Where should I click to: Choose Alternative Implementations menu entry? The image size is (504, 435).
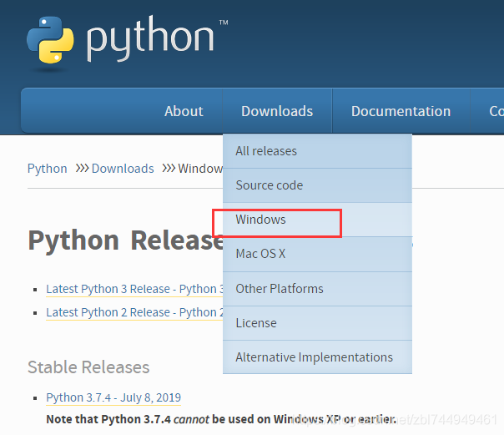point(317,357)
